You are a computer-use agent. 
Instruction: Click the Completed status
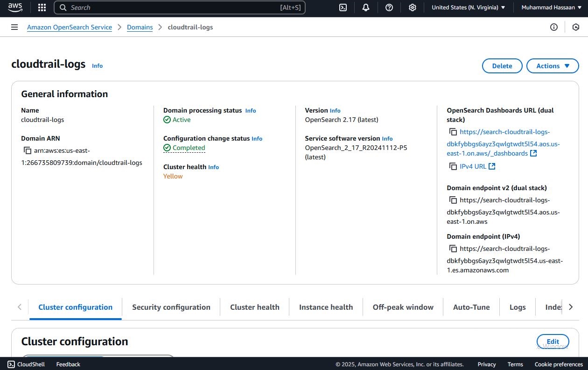[x=184, y=148]
